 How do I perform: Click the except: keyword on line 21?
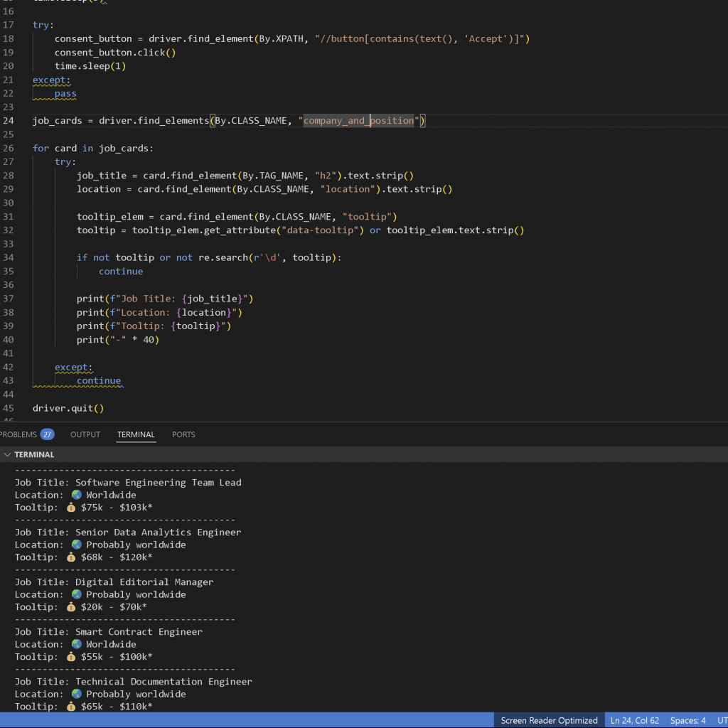pyautogui.click(x=51, y=80)
